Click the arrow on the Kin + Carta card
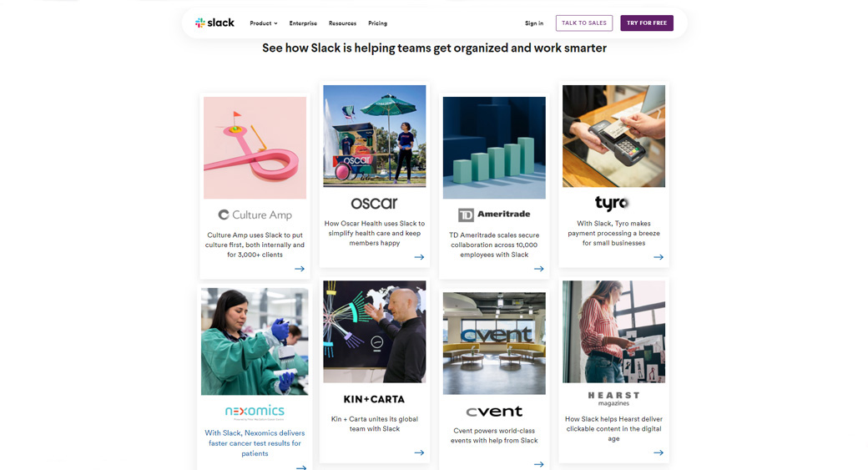This screenshot has width=868, height=470. click(419, 452)
